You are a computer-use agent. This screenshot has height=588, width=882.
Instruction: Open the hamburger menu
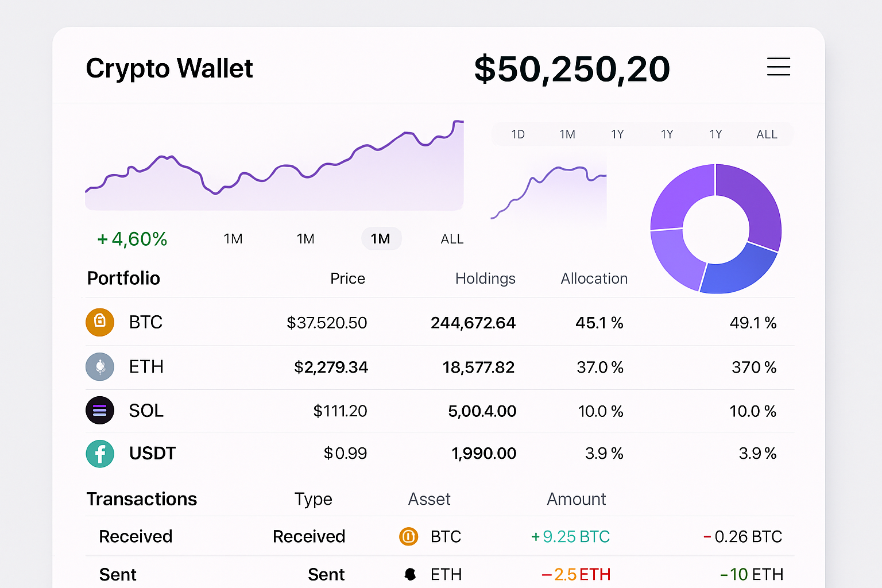tap(779, 67)
